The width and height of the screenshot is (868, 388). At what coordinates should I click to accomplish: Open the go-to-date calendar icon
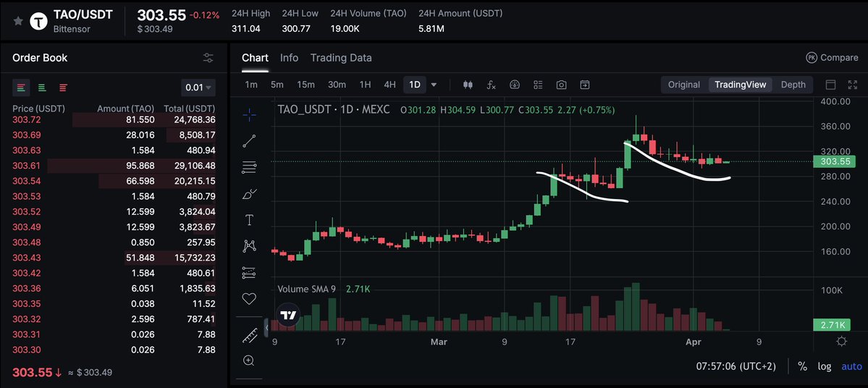click(584, 85)
